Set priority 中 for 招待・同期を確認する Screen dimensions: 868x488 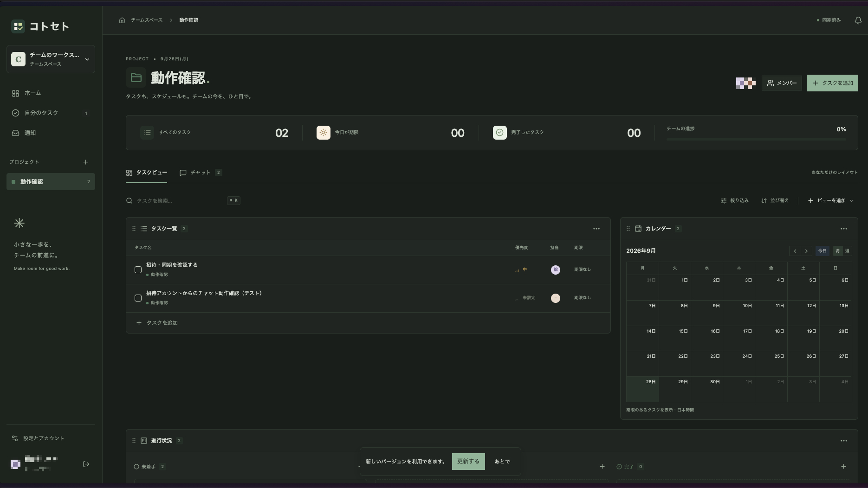coord(521,270)
